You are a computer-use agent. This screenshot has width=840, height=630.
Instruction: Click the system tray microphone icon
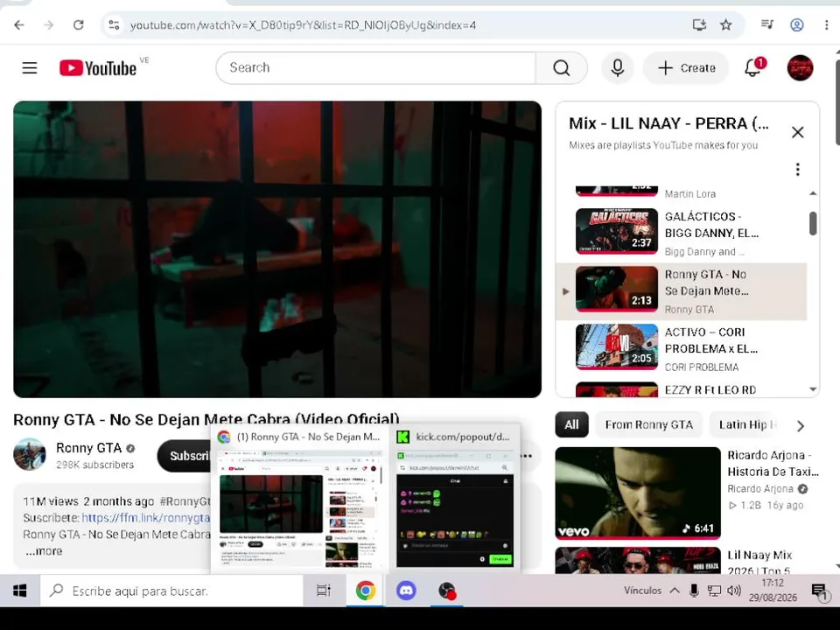(694, 591)
